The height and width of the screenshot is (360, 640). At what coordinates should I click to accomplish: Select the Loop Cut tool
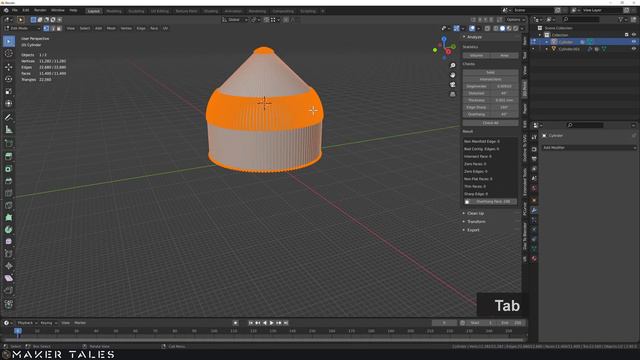coord(9,193)
